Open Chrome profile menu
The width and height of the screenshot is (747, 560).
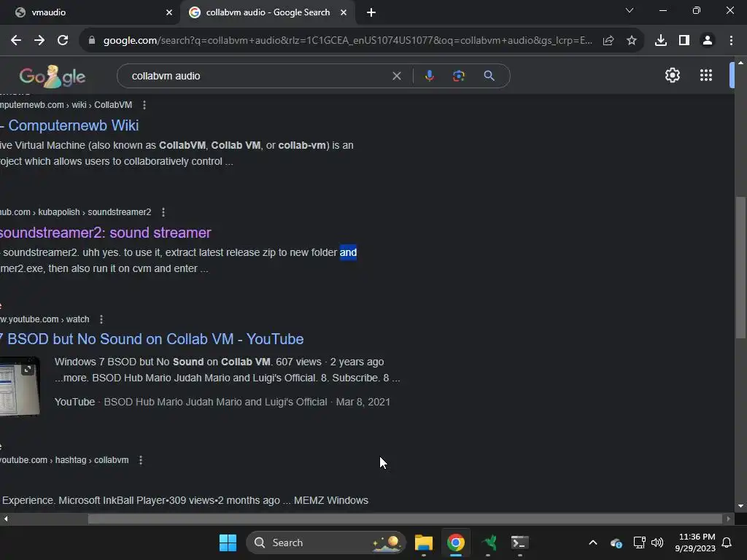(x=708, y=41)
